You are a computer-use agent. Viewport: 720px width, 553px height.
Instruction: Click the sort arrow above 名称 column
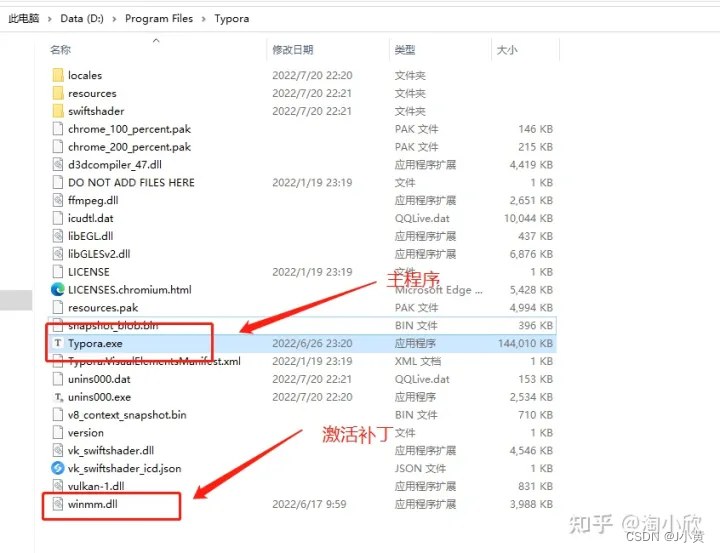(x=156, y=40)
